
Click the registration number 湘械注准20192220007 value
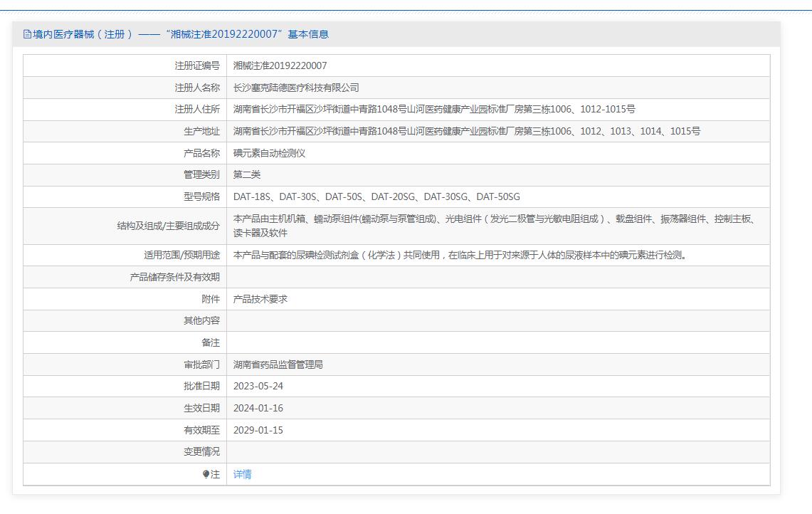(280, 65)
